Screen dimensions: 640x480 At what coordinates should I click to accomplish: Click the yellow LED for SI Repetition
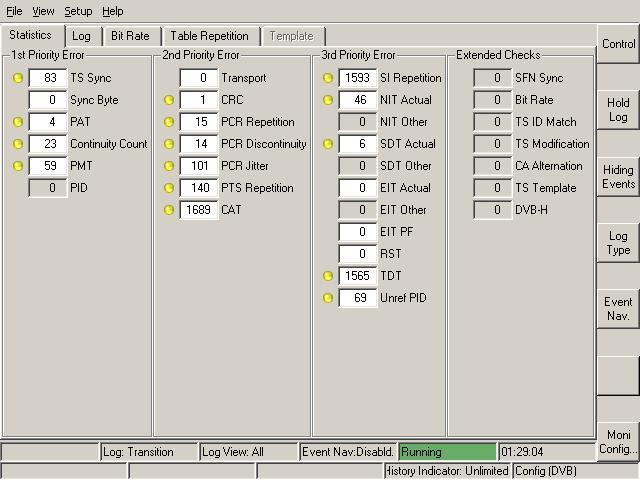(327, 78)
